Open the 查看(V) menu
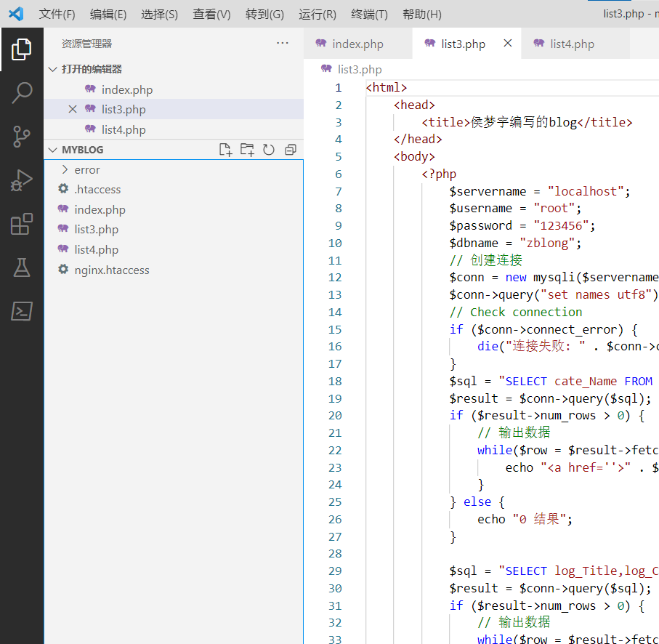 click(x=211, y=15)
